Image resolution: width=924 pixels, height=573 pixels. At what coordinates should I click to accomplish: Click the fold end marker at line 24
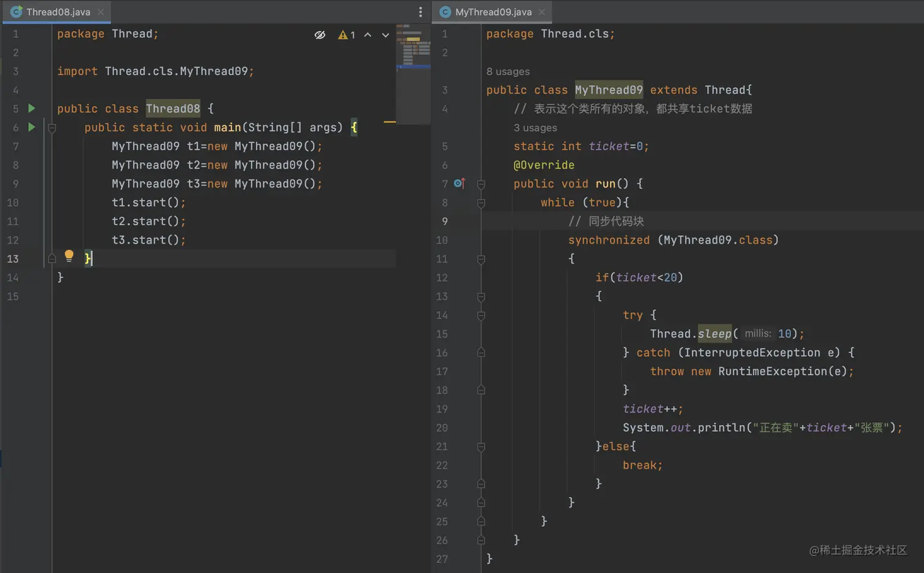[x=481, y=502]
